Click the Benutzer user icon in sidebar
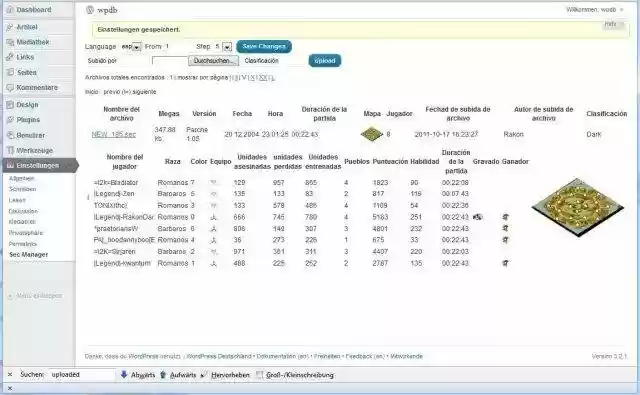 (x=10, y=135)
